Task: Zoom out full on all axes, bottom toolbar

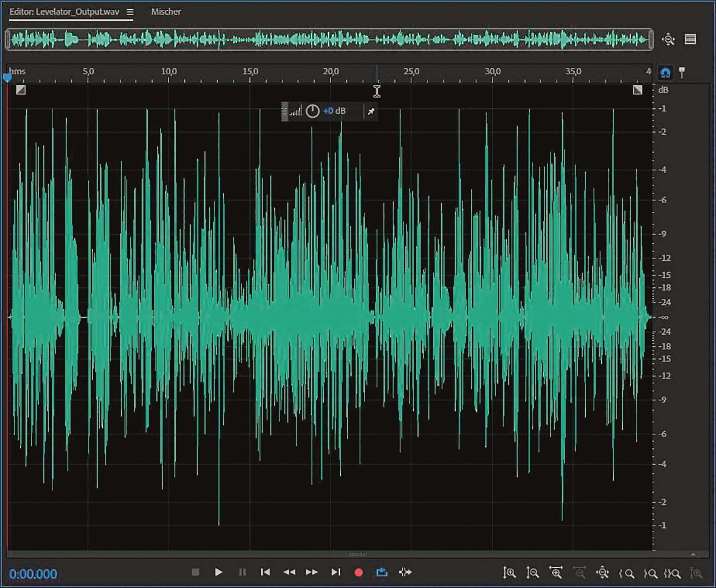Action: 602,572
